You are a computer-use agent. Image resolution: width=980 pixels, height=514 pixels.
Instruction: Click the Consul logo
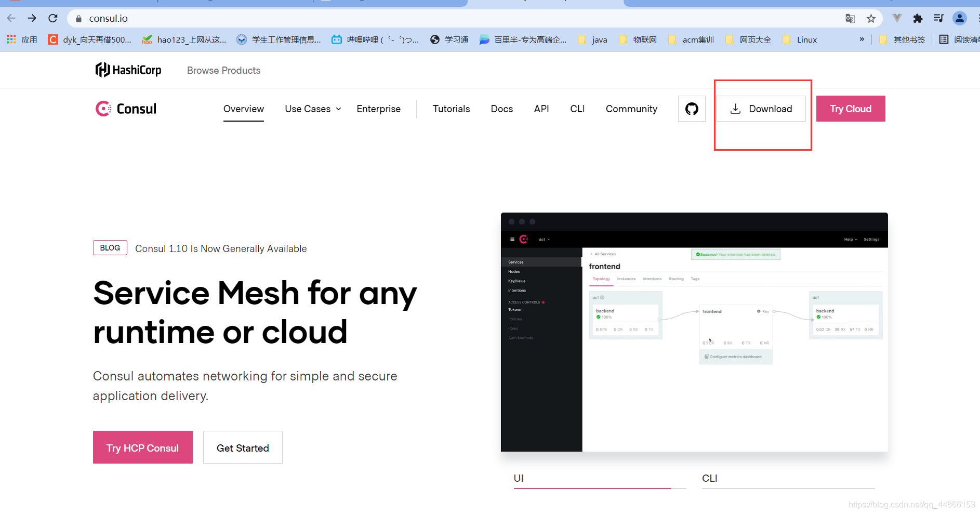click(x=126, y=109)
